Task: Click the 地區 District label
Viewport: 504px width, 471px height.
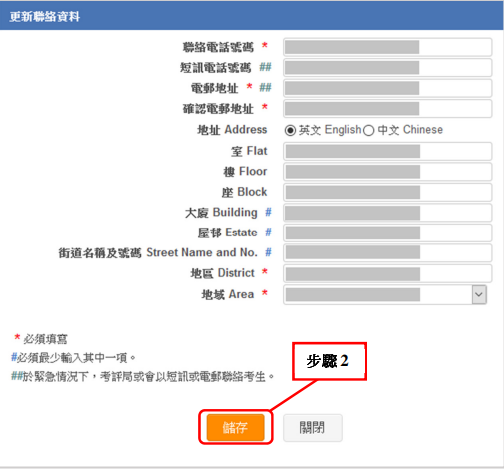Action: (x=222, y=273)
